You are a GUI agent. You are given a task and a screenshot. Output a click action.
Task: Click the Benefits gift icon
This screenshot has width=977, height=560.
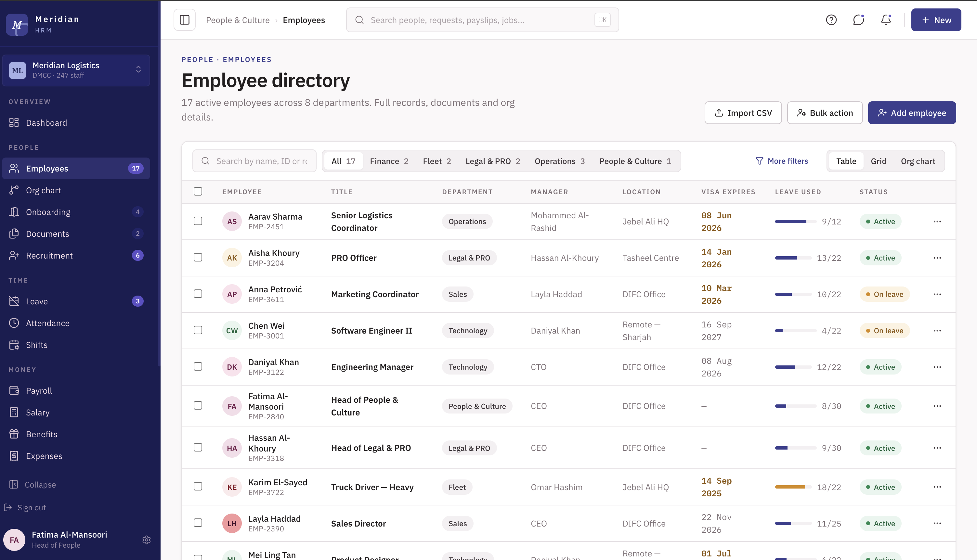(14, 434)
